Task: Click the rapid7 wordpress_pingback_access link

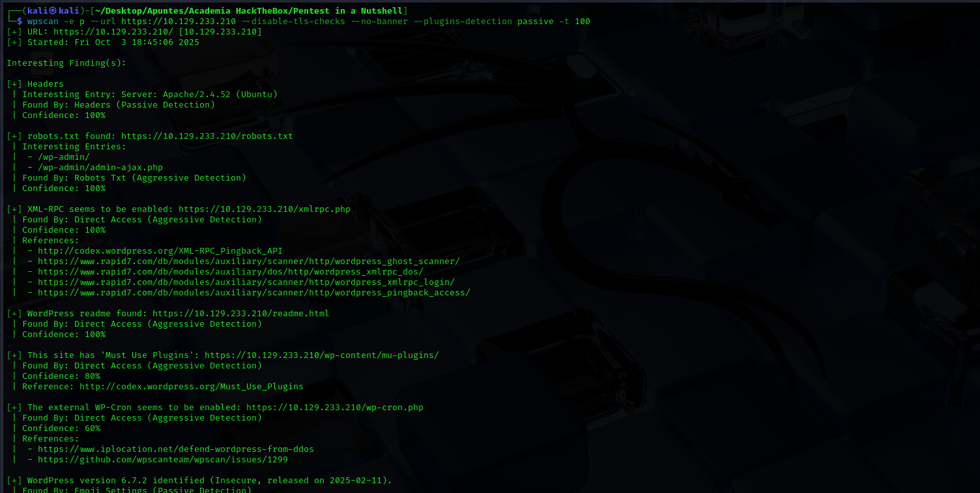Action: point(253,293)
